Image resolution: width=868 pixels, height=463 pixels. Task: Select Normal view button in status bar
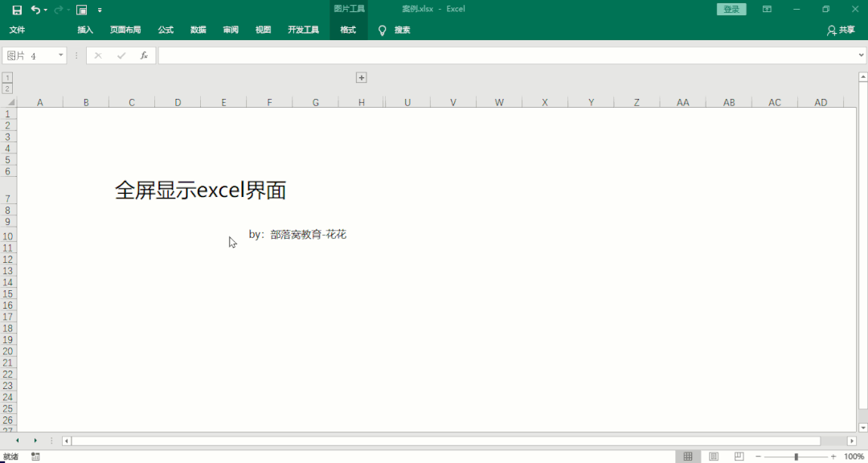[688, 457]
